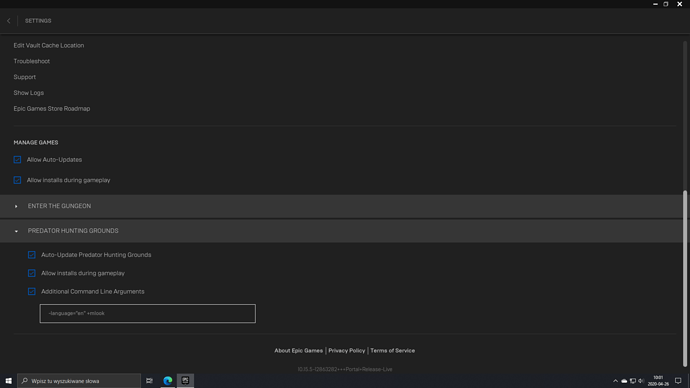The width and height of the screenshot is (690, 388).
Task: Open the Windows Start menu
Action: (x=8, y=381)
